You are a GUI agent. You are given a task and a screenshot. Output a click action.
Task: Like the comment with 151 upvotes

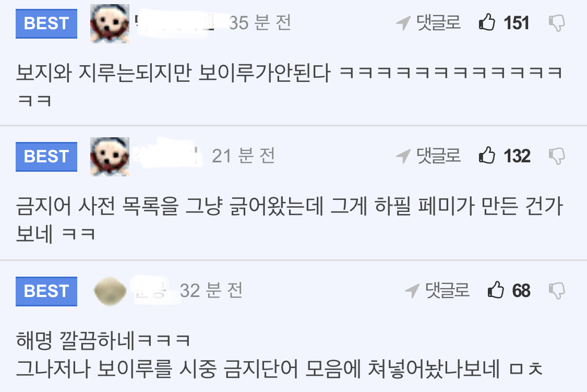(487, 22)
